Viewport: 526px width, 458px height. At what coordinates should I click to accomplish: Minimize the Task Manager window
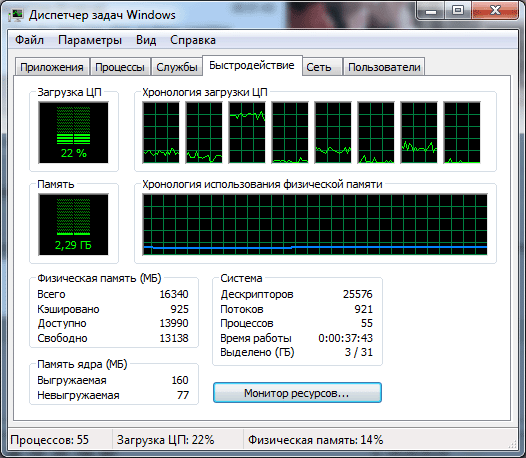431,11
